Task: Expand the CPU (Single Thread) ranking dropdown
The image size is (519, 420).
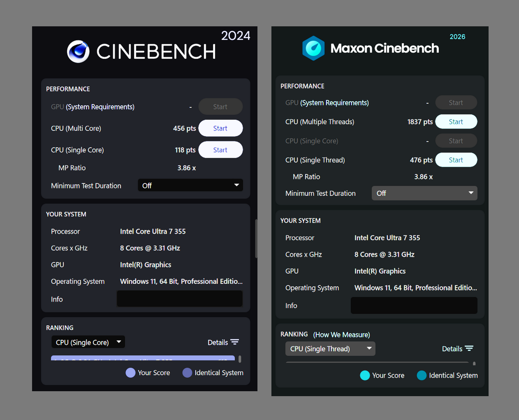Action: pyautogui.click(x=330, y=349)
